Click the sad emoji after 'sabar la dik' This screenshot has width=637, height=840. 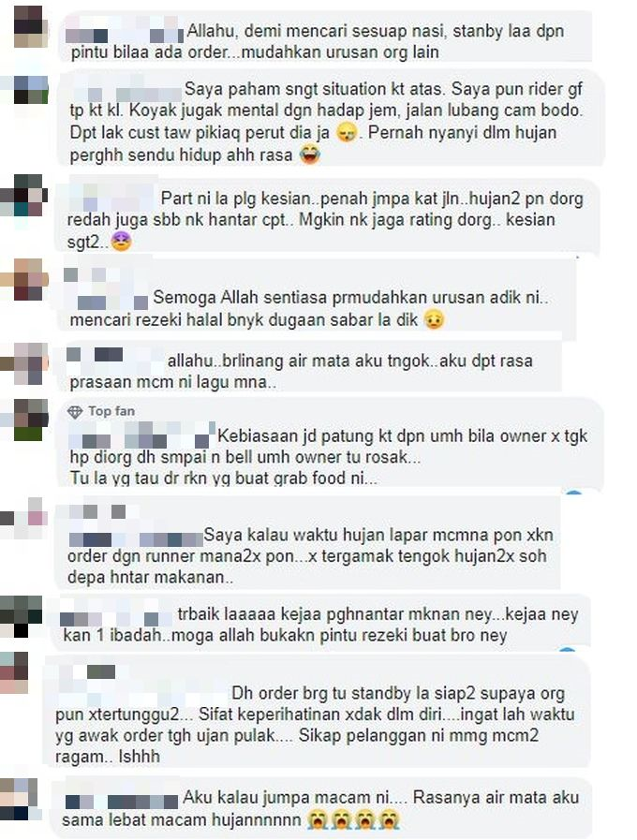click(434, 320)
